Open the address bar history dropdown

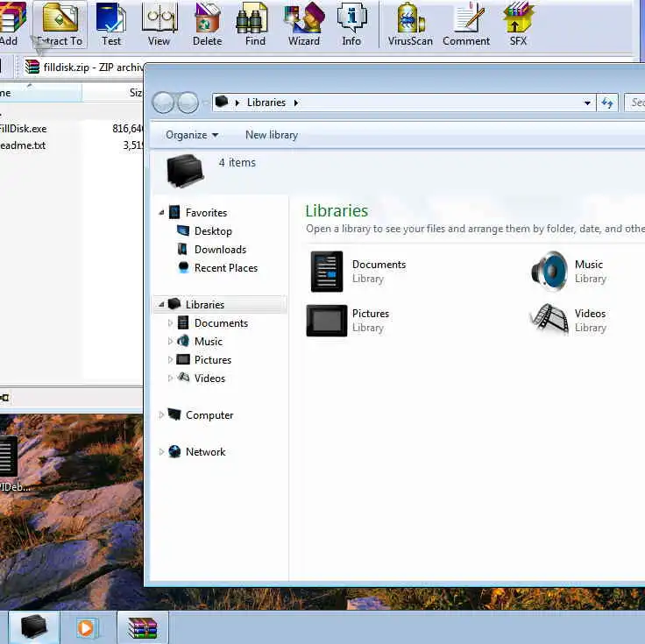pyautogui.click(x=587, y=103)
